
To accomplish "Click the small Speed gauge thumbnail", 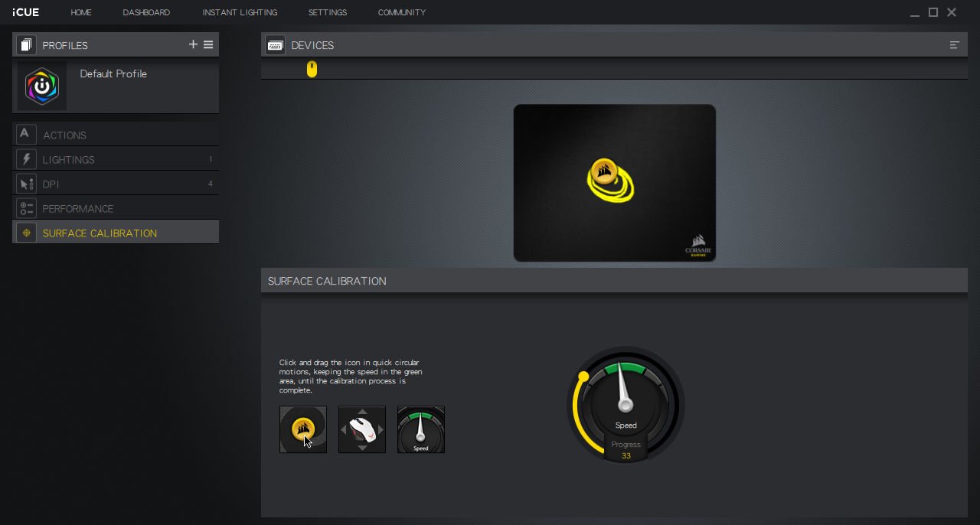I will tap(421, 429).
